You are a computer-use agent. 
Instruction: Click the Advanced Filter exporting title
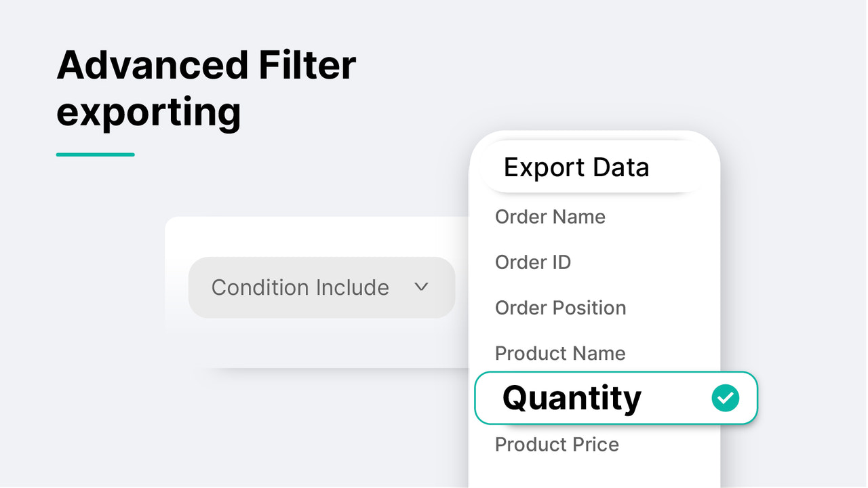205,88
